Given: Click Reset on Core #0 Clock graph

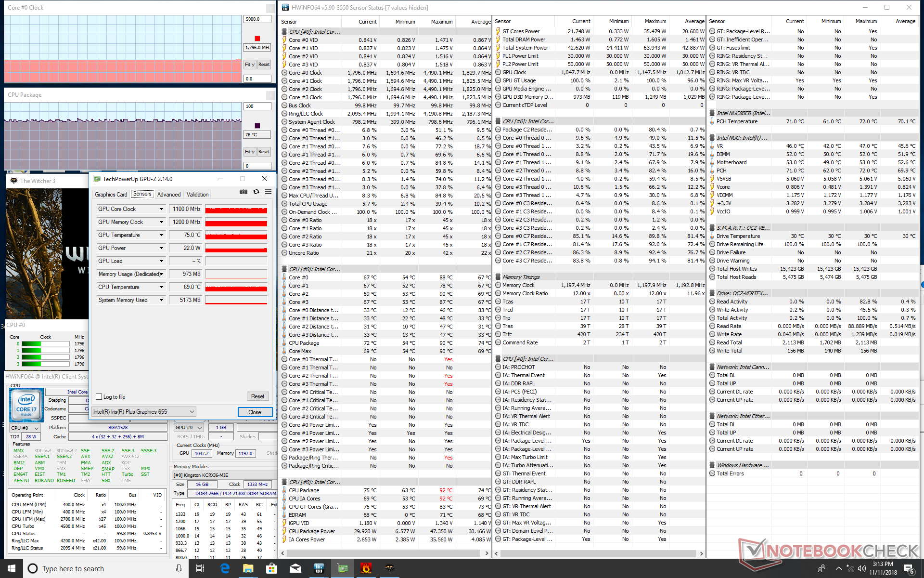Looking at the screenshot, I should coord(264,65).
